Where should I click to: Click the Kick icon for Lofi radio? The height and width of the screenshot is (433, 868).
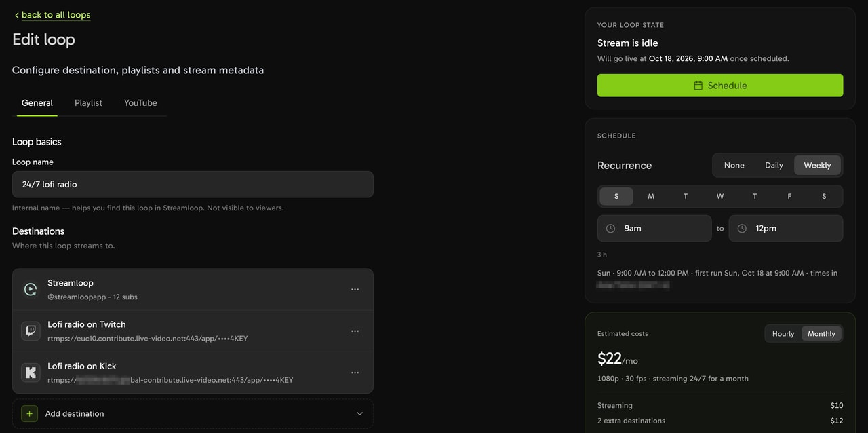[x=31, y=373]
